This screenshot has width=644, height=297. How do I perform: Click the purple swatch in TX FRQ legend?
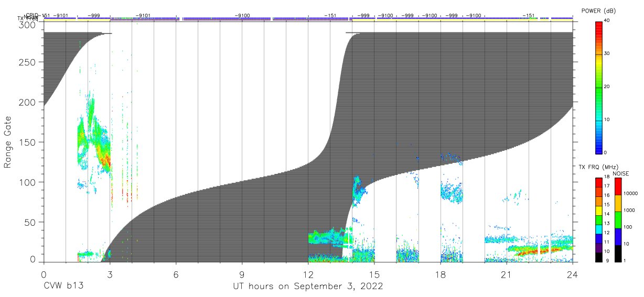click(598, 248)
